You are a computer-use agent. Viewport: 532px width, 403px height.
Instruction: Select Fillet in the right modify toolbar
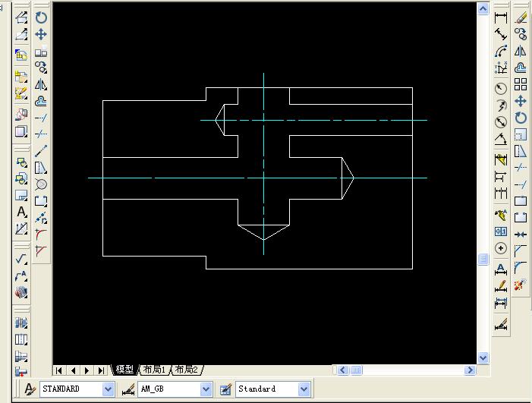click(521, 268)
